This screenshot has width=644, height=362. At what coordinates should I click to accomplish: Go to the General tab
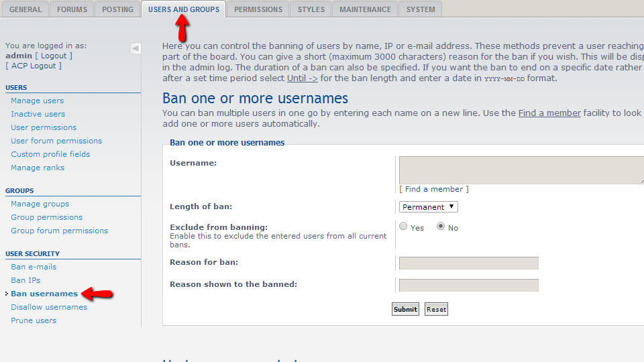(25, 9)
